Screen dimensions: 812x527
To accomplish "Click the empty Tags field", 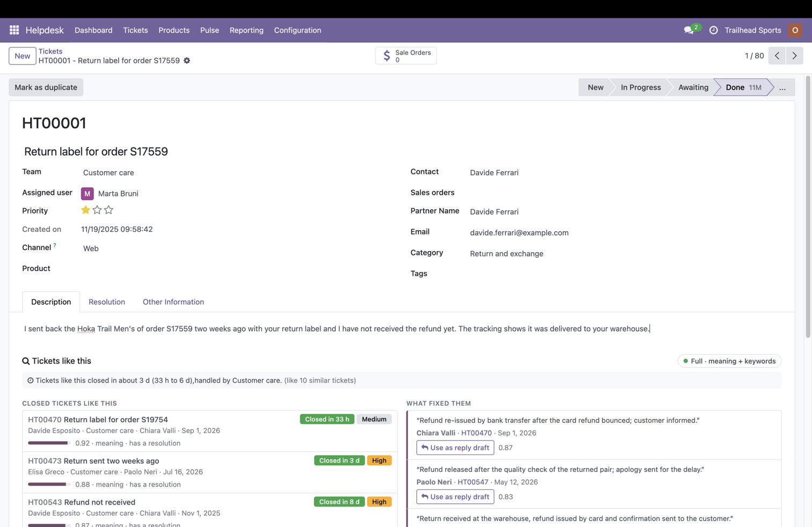I will pos(625,274).
